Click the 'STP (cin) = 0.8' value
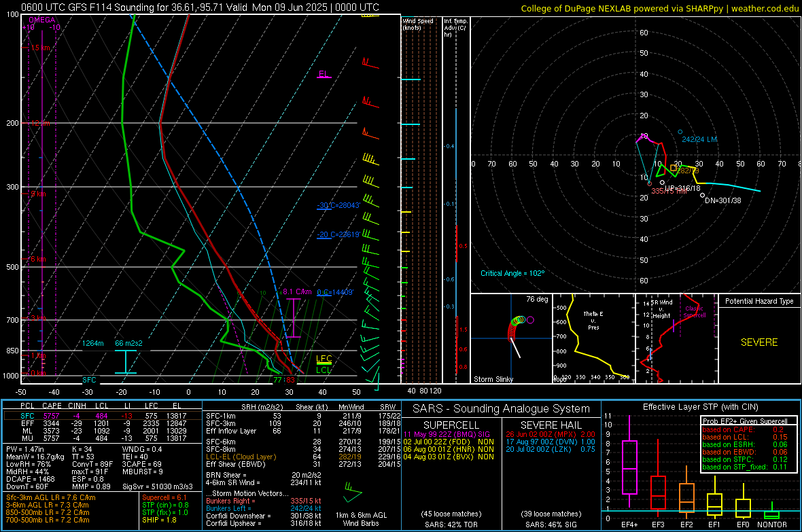The height and width of the screenshot is (532, 802). coord(165,505)
